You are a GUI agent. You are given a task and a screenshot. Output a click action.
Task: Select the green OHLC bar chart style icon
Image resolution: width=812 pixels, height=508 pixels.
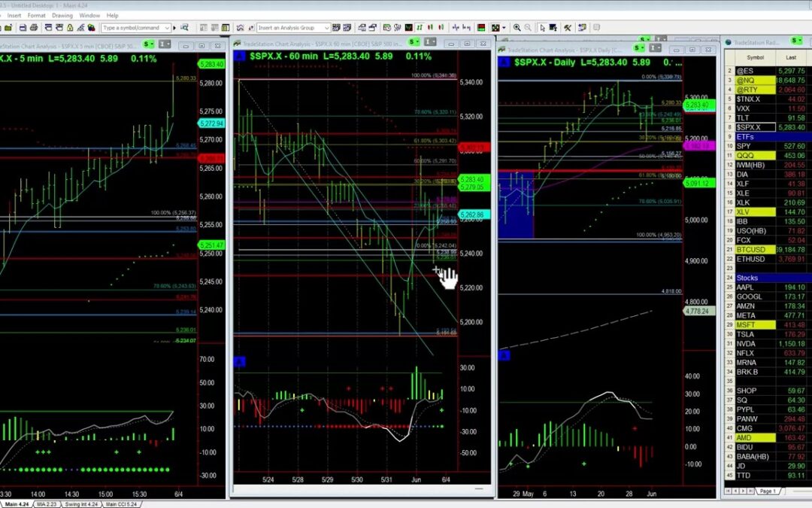click(x=420, y=28)
